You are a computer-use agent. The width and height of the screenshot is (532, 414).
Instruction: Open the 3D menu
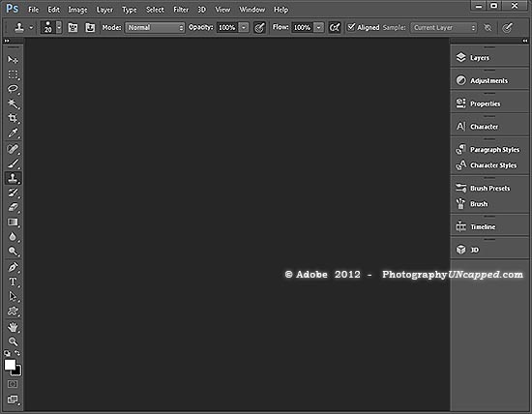point(202,10)
